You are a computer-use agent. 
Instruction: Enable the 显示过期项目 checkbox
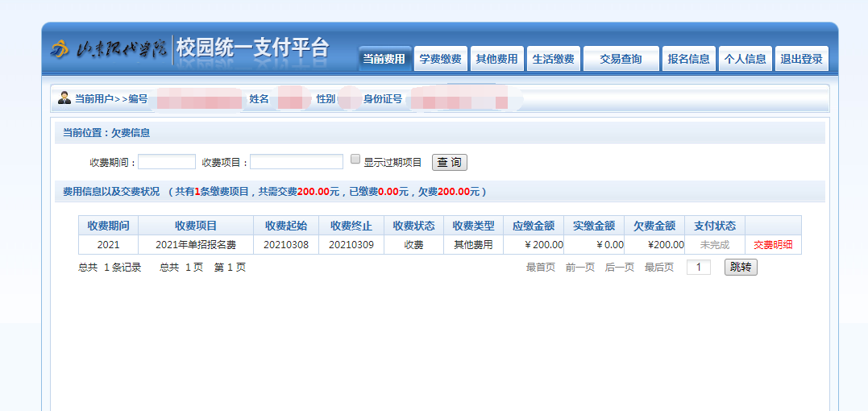[x=355, y=160]
